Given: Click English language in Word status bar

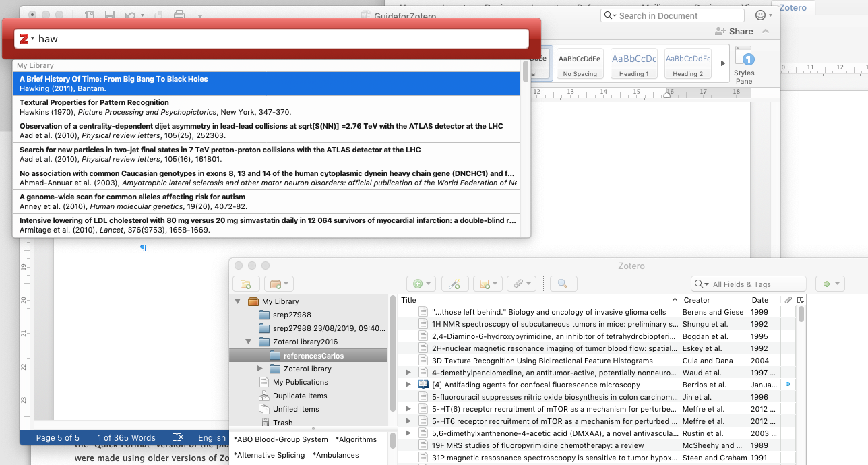Looking at the screenshot, I should coord(212,438).
